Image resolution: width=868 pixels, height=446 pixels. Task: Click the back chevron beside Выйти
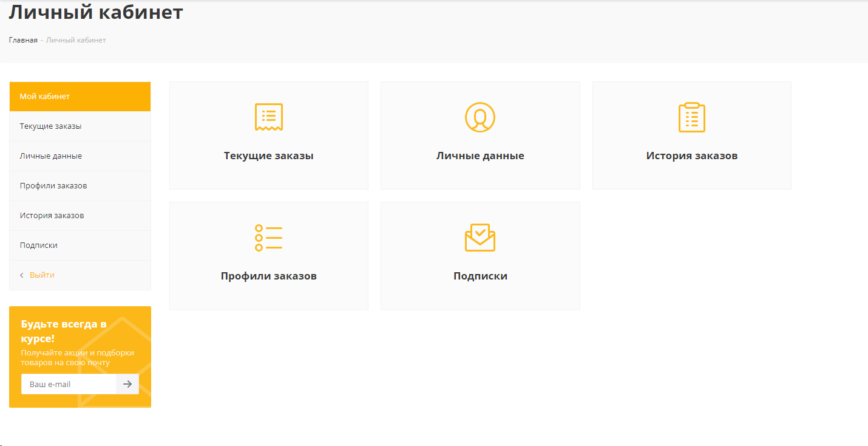tap(22, 275)
